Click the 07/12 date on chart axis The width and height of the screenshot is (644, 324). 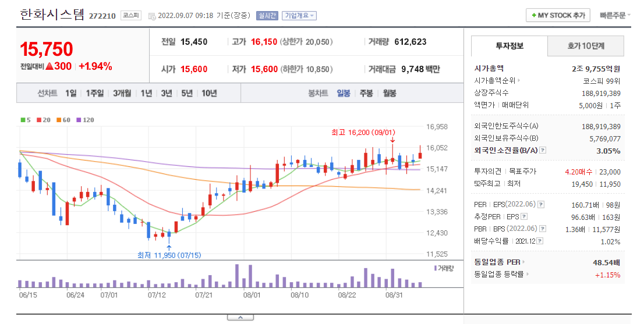click(157, 295)
